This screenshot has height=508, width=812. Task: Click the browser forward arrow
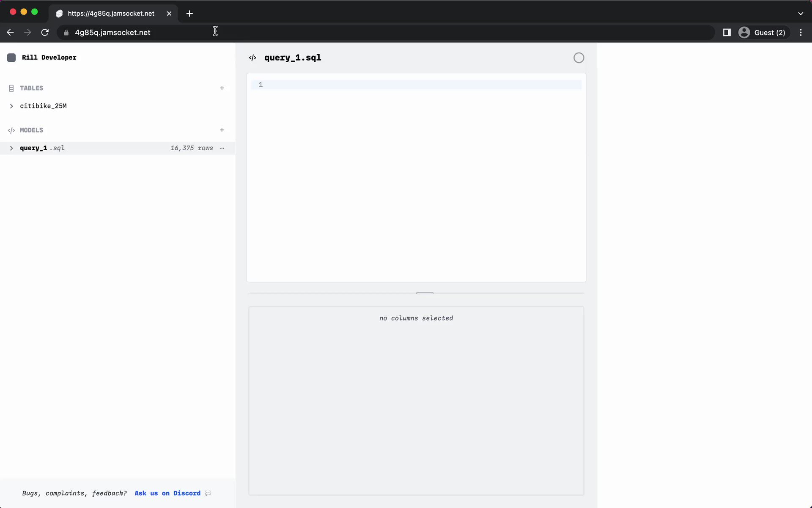pos(27,33)
